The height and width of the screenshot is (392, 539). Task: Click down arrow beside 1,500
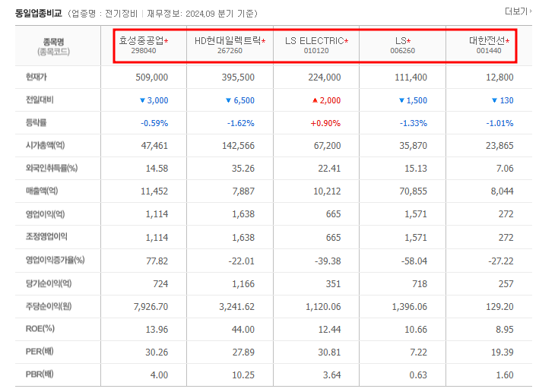[x=401, y=100]
